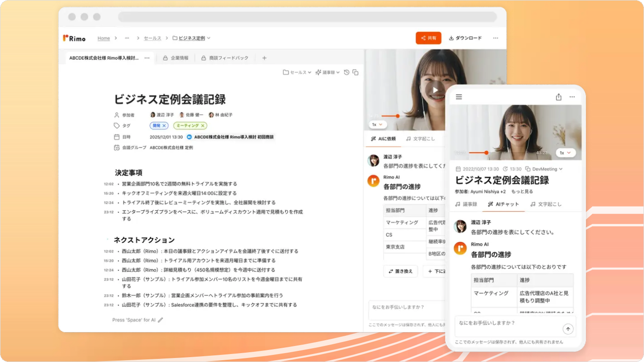Select the AIに依頼 tab in the desktop panel
This screenshot has height=362, width=644.
click(x=383, y=139)
